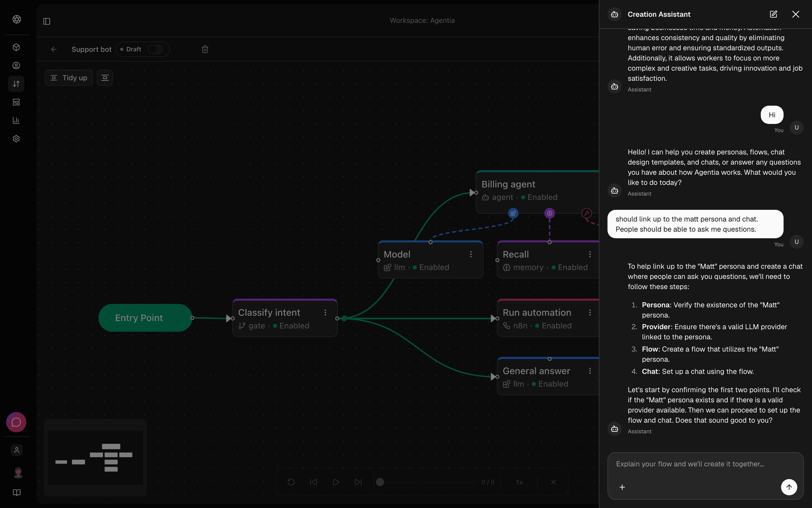
Task: Open the settings gear in sidebar
Action: tap(16, 138)
